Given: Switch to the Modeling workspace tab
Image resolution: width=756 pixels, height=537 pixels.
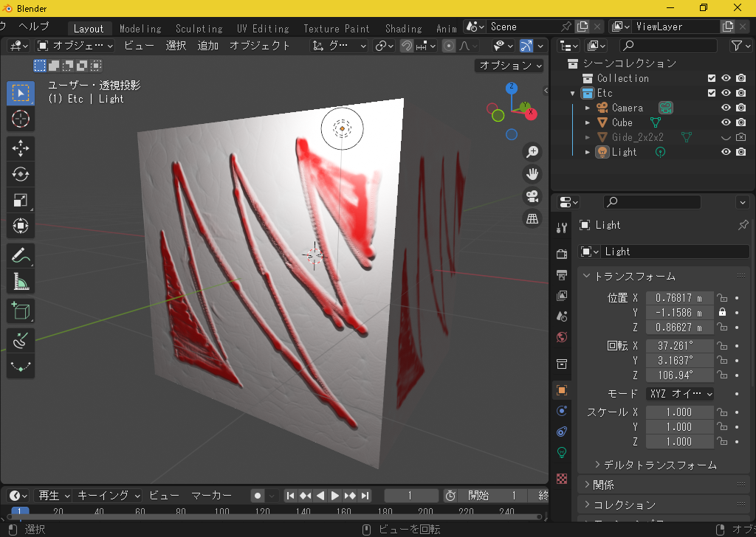Looking at the screenshot, I should tap(140, 28).
